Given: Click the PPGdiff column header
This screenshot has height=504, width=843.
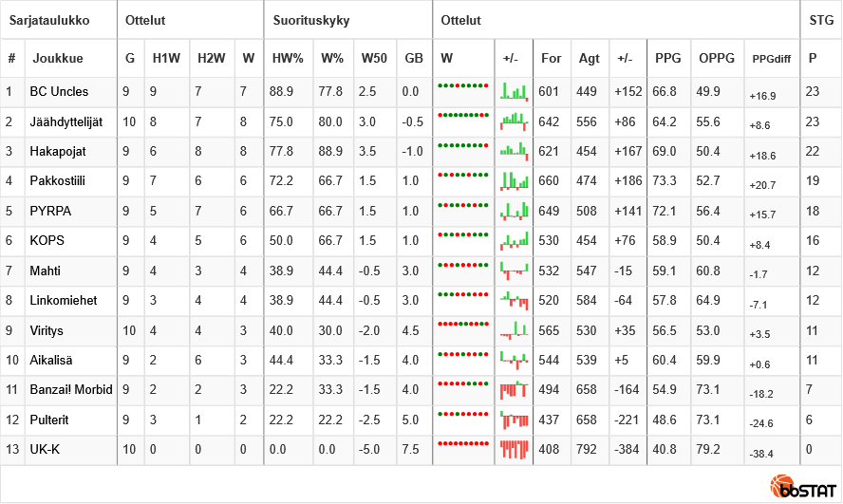Looking at the screenshot, I should point(772,59).
